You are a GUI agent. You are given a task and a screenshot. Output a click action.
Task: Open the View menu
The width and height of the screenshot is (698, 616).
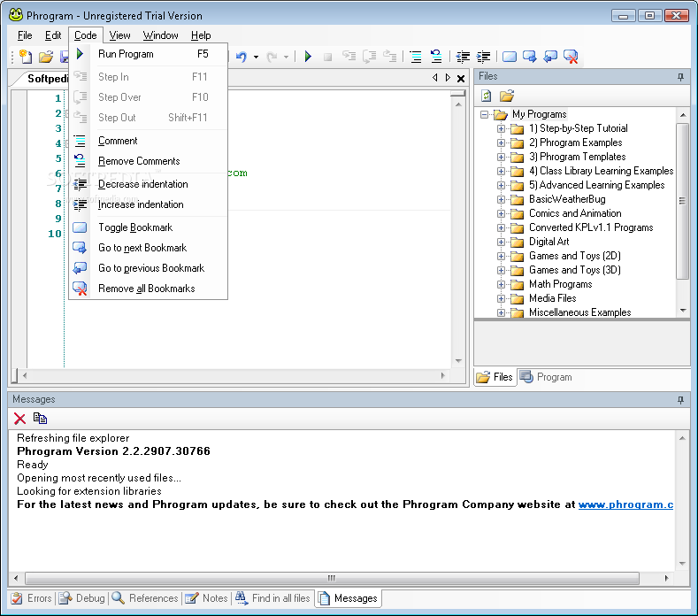tap(119, 35)
